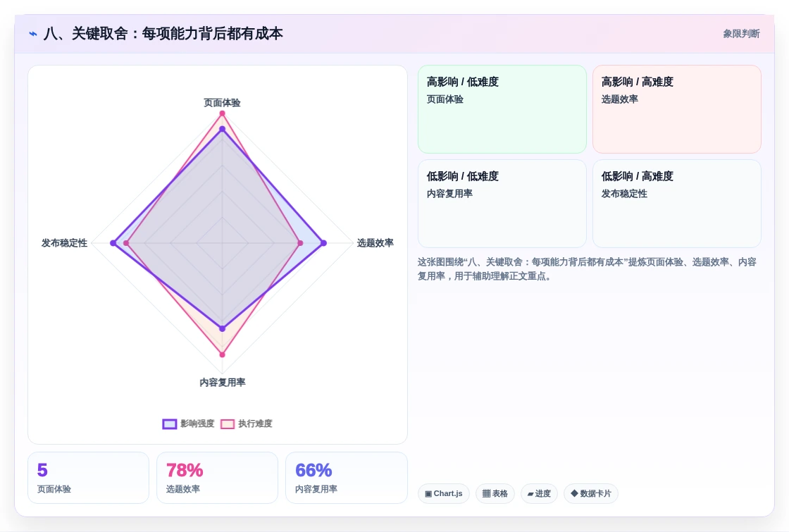Select the Chart.js tag chip
Viewport: 789px width, 532px height.
pyautogui.click(x=443, y=493)
